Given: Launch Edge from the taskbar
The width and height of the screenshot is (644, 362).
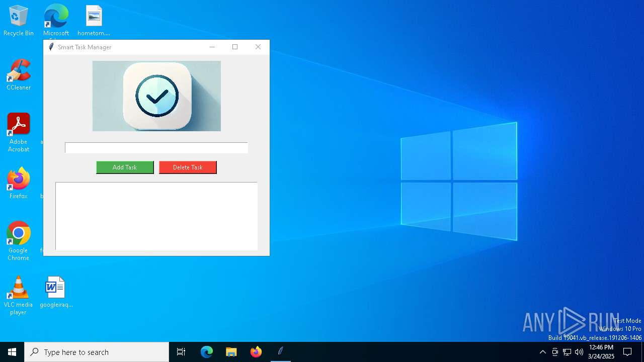Looking at the screenshot, I should pyautogui.click(x=207, y=352).
